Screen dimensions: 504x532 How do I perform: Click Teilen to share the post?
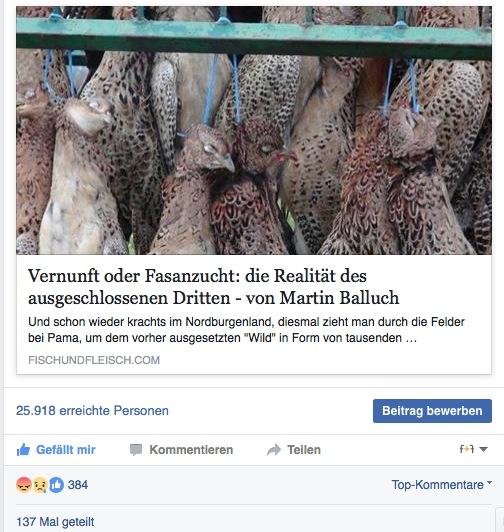tap(294, 450)
